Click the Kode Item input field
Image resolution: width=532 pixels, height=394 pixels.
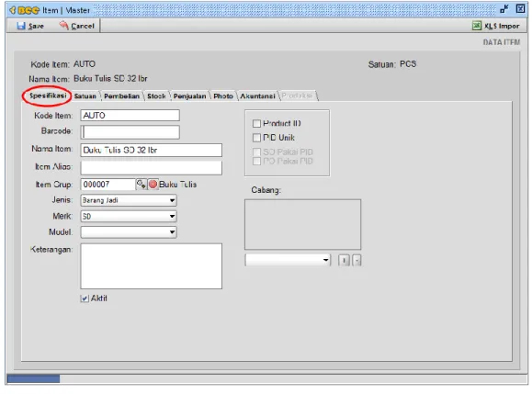pyautogui.click(x=130, y=116)
